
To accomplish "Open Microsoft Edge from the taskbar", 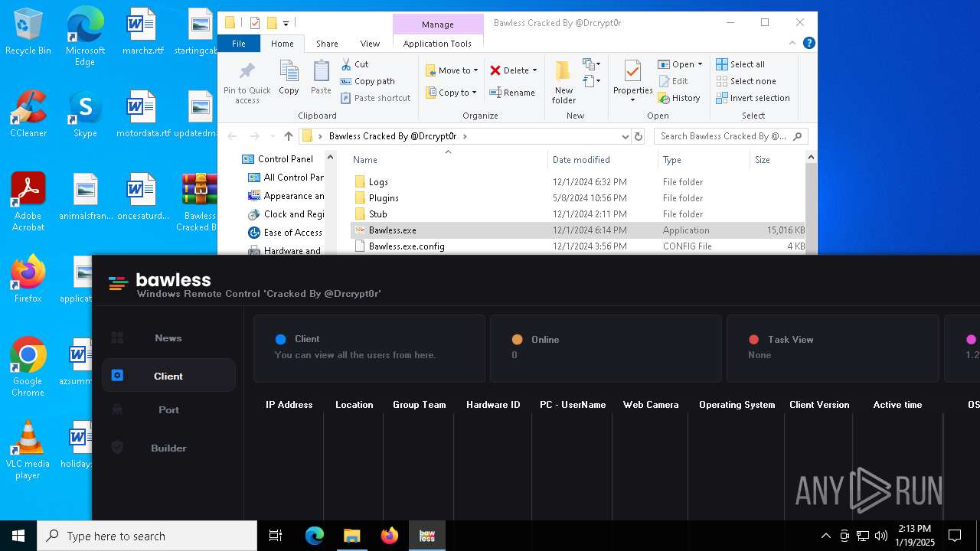I will coord(315,536).
